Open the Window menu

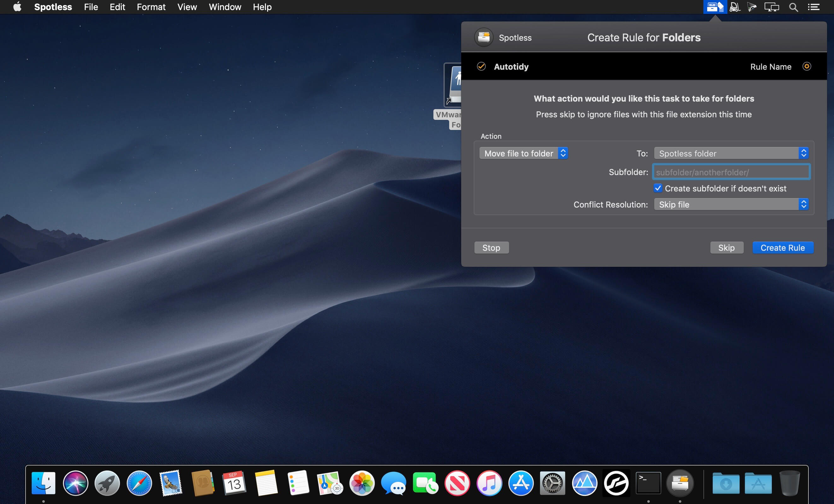click(225, 7)
